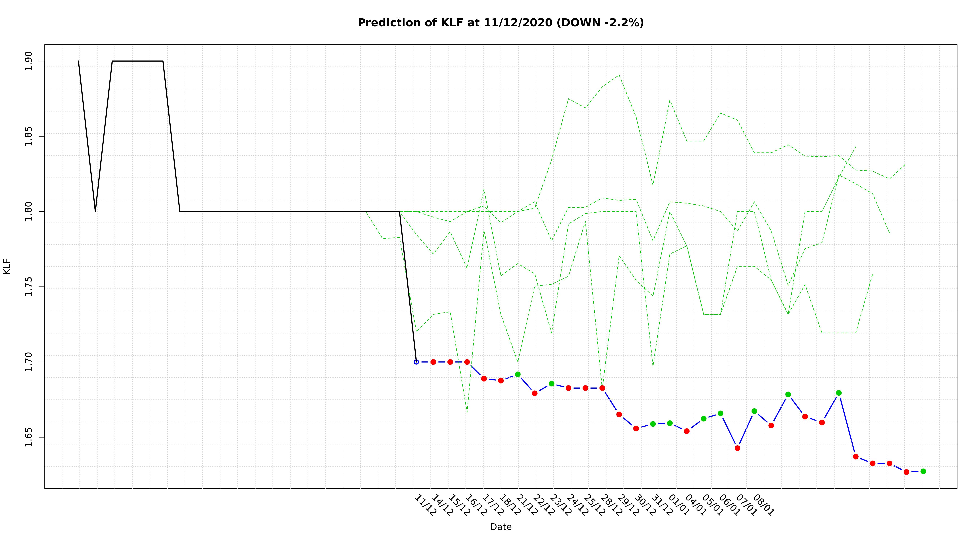The width and height of the screenshot is (980, 544).
Task: Click the lowest red point at 07/01
Action: click(737, 448)
